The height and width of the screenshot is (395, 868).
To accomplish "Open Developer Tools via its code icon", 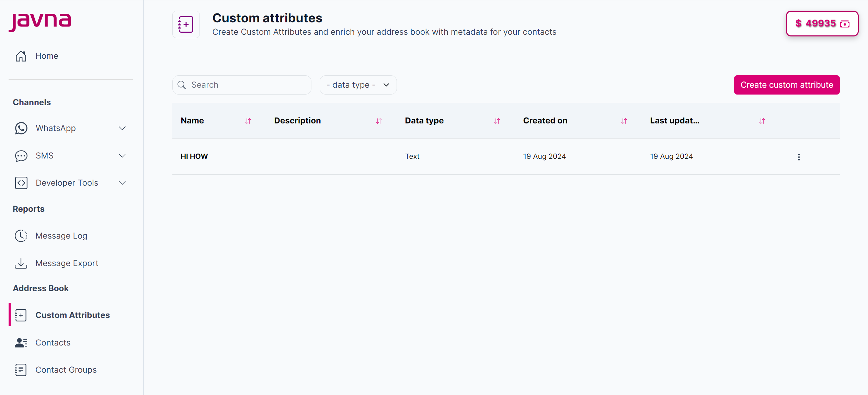I will pos(21,183).
